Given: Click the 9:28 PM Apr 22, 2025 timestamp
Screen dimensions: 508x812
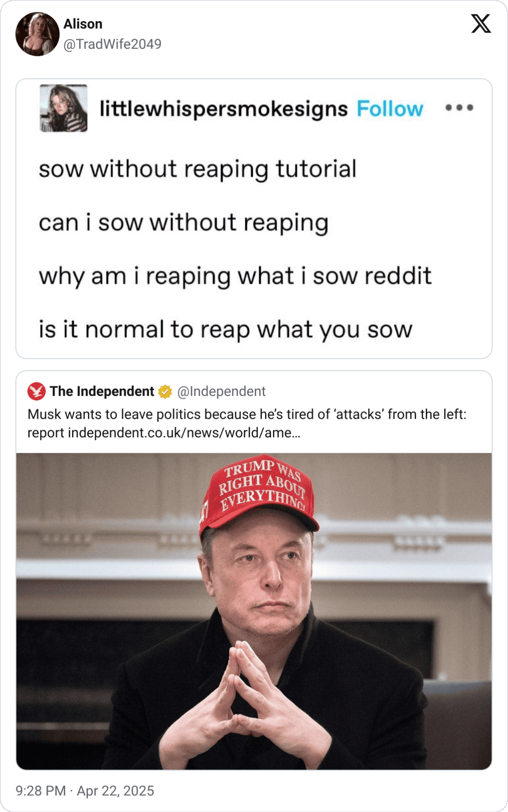Looking at the screenshot, I should tap(85, 791).
